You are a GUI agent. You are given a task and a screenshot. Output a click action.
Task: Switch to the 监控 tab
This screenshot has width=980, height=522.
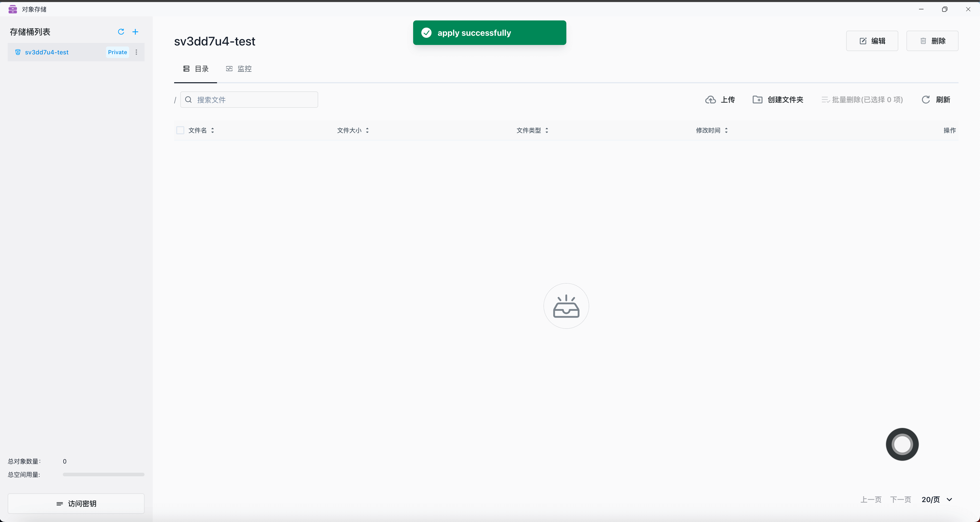[x=238, y=69]
